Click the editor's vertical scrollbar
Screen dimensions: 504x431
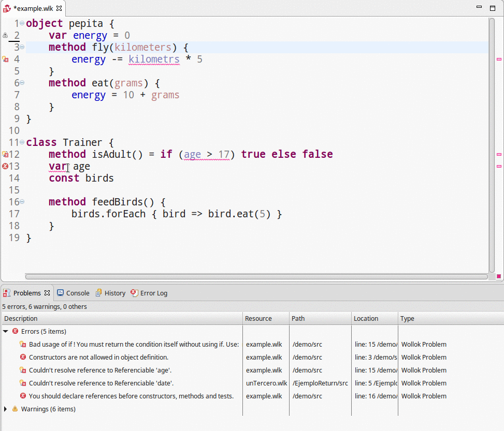pos(492,145)
